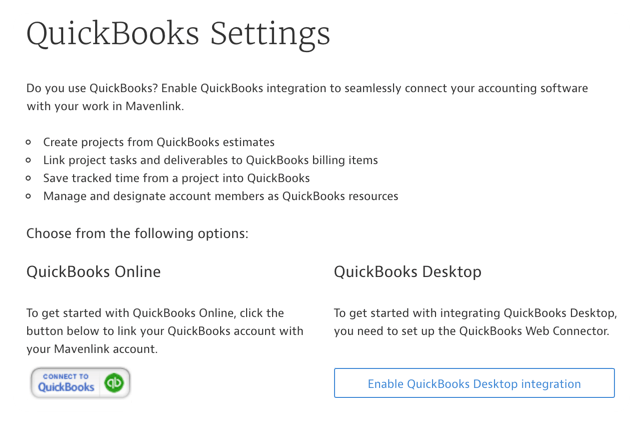Select the QuickBooks Online section heading
643x425 pixels.
[x=93, y=272]
